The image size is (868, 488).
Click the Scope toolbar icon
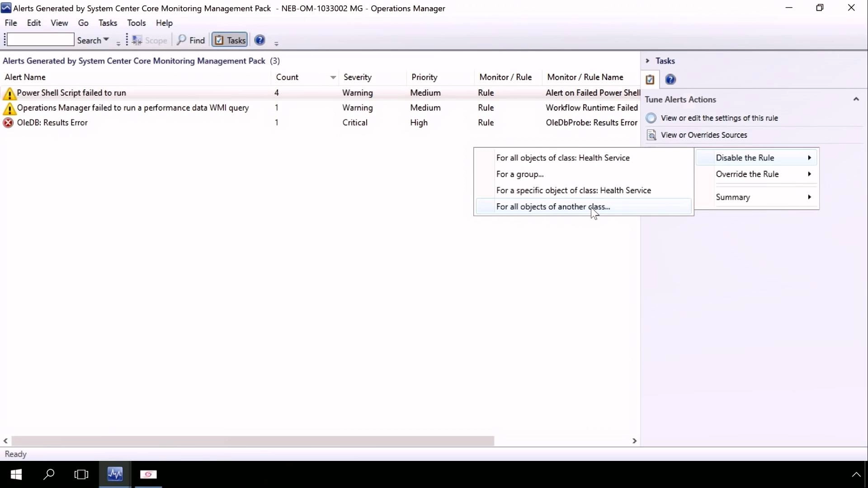[x=137, y=40]
